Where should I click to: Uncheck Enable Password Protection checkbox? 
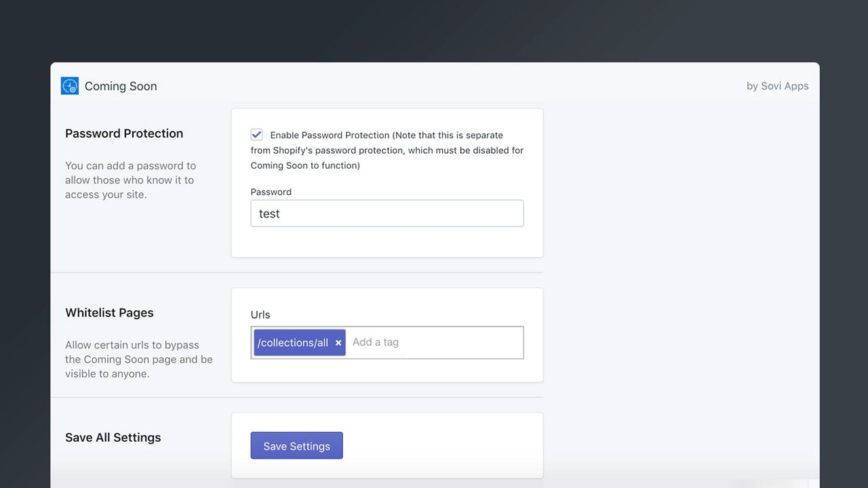point(257,135)
